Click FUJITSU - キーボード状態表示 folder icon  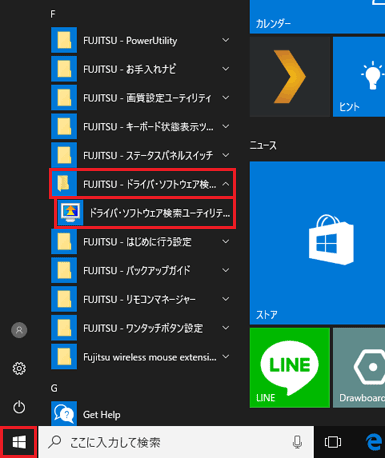pos(64,126)
